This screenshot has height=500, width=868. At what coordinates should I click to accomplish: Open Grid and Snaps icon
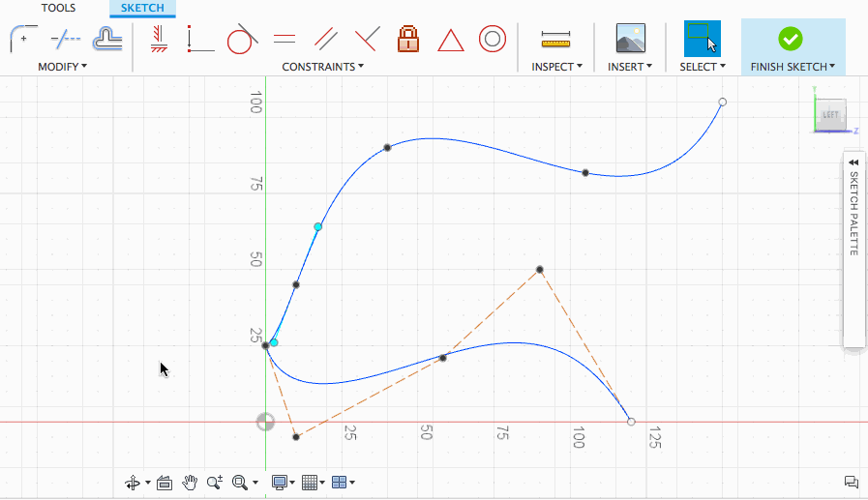click(x=310, y=483)
